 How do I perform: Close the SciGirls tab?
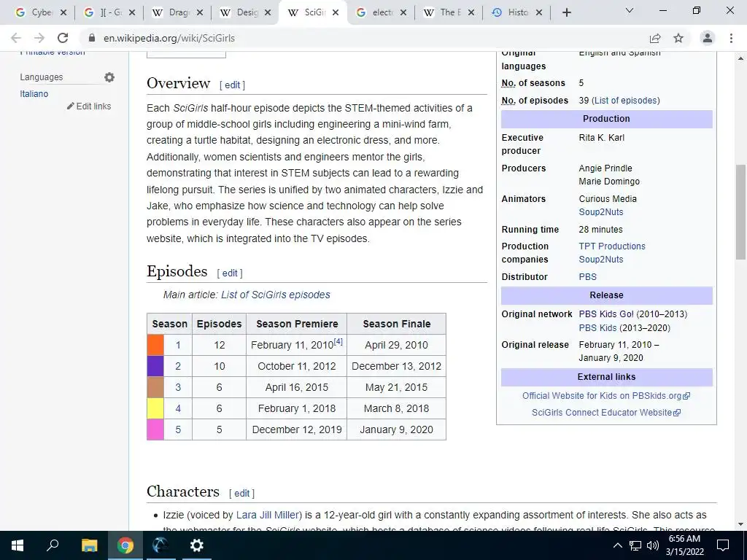click(x=336, y=12)
